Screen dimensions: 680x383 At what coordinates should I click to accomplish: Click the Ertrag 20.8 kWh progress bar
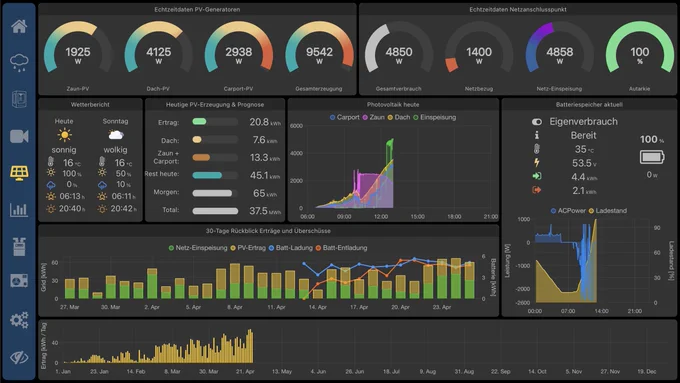pos(215,122)
